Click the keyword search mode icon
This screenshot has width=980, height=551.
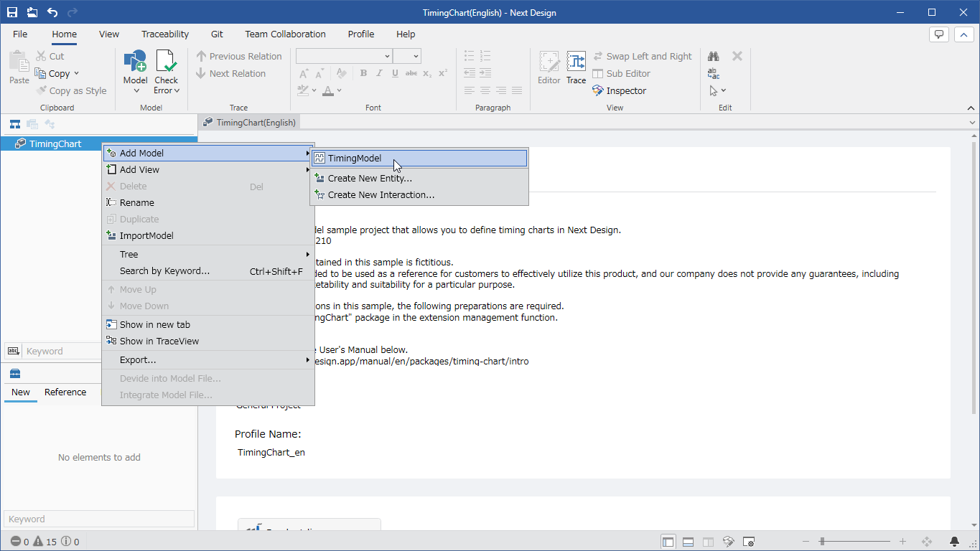13,351
